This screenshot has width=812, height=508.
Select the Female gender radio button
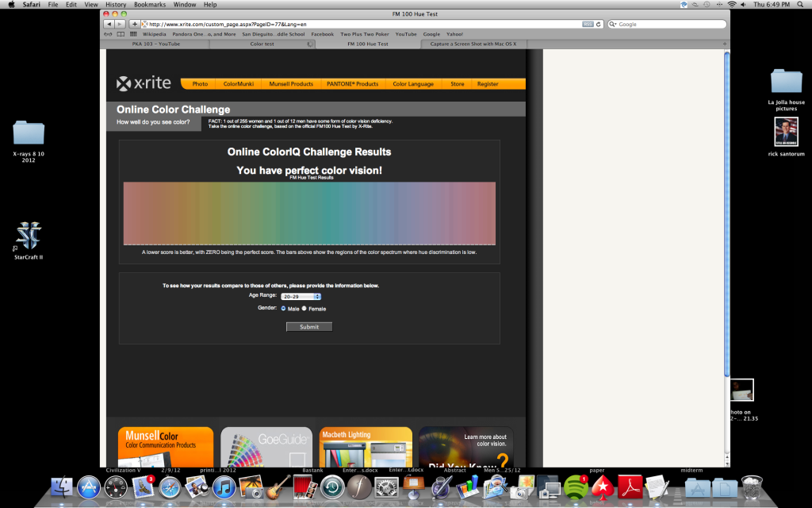click(304, 309)
